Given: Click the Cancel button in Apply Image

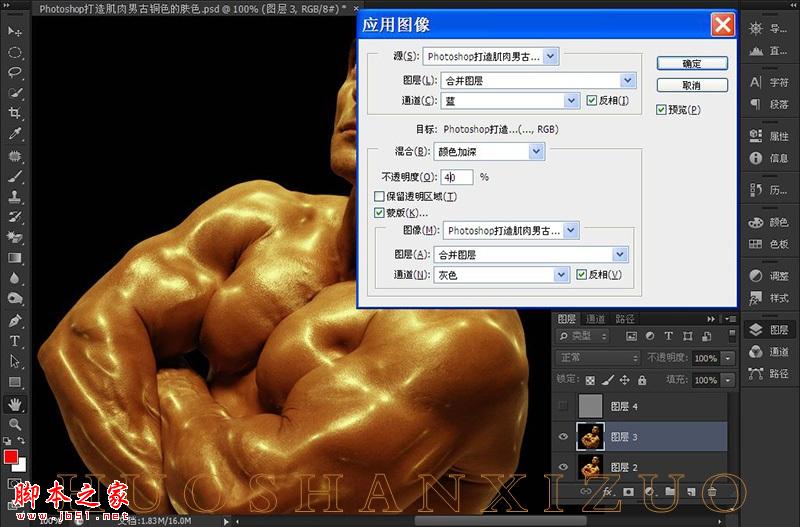Looking at the screenshot, I should click(x=692, y=85).
